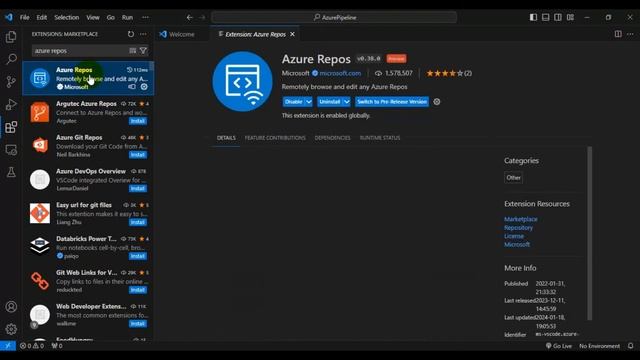Click the Other category tag
The image size is (640, 360).
pyautogui.click(x=513, y=178)
